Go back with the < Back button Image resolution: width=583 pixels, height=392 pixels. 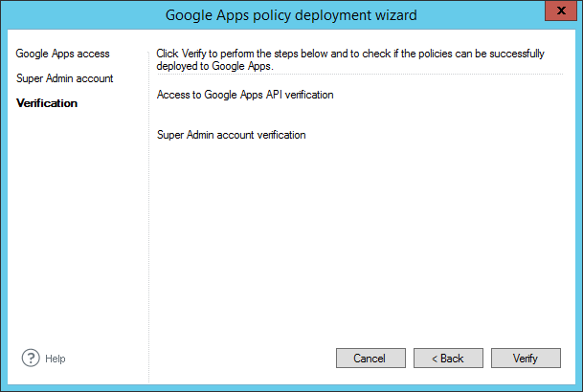click(x=448, y=359)
